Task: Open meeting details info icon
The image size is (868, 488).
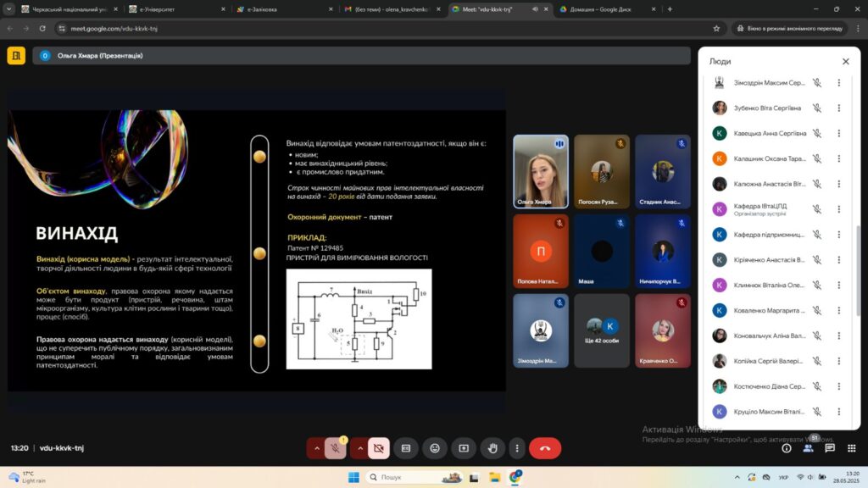Action: (x=787, y=448)
